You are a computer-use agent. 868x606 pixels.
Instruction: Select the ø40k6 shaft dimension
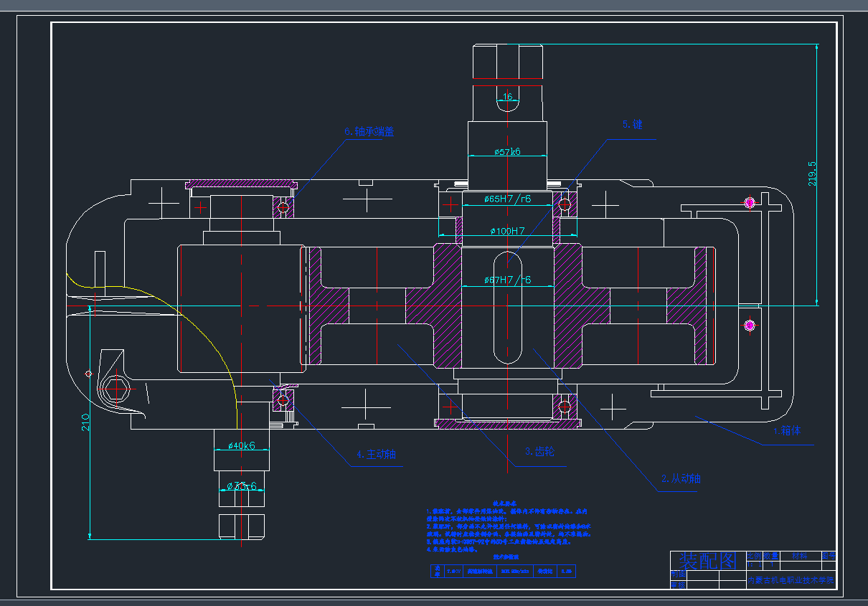pyautogui.click(x=242, y=445)
